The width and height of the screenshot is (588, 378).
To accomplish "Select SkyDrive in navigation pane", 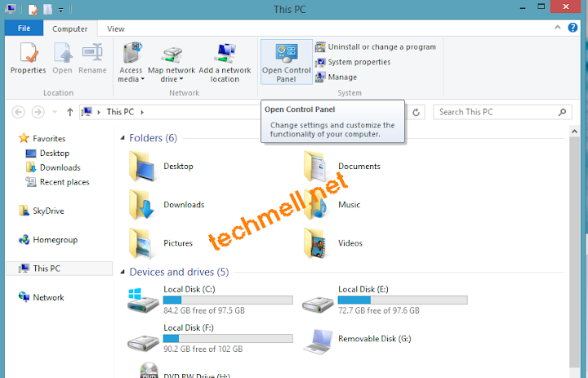I will (42, 211).
